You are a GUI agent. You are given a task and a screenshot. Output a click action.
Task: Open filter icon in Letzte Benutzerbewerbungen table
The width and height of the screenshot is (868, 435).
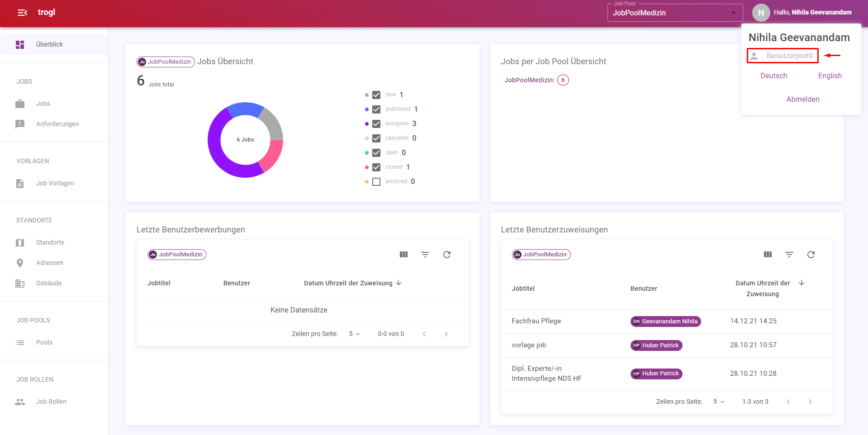click(425, 255)
